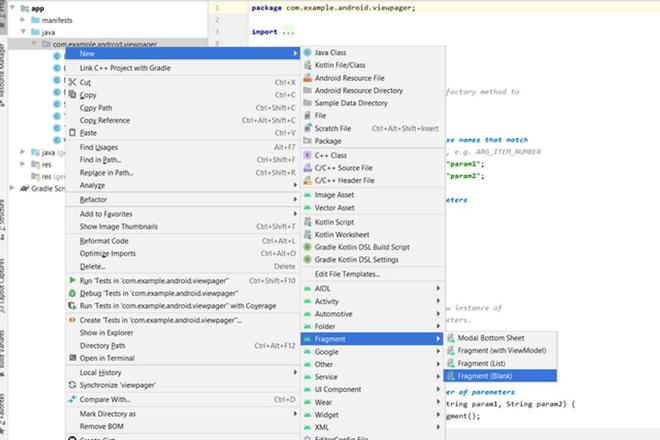Image resolution: width=660 pixels, height=440 pixels.
Task: Expand the res folder tree node
Action: coord(24,163)
